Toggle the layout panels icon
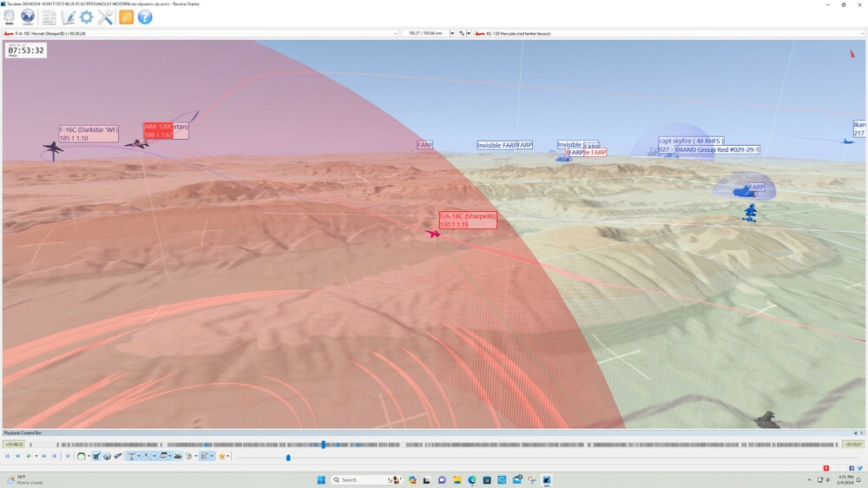868x488 pixels. [204, 456]
